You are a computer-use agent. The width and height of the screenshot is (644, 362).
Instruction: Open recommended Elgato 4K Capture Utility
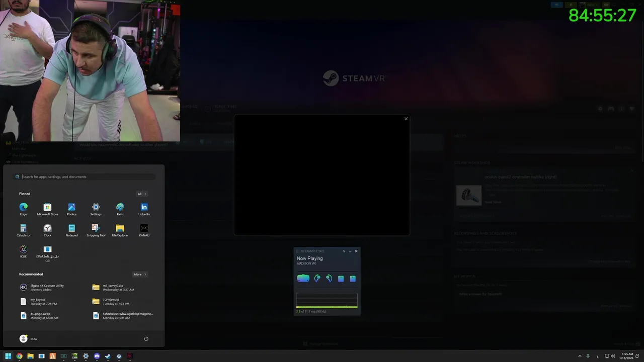pos(42,287)
